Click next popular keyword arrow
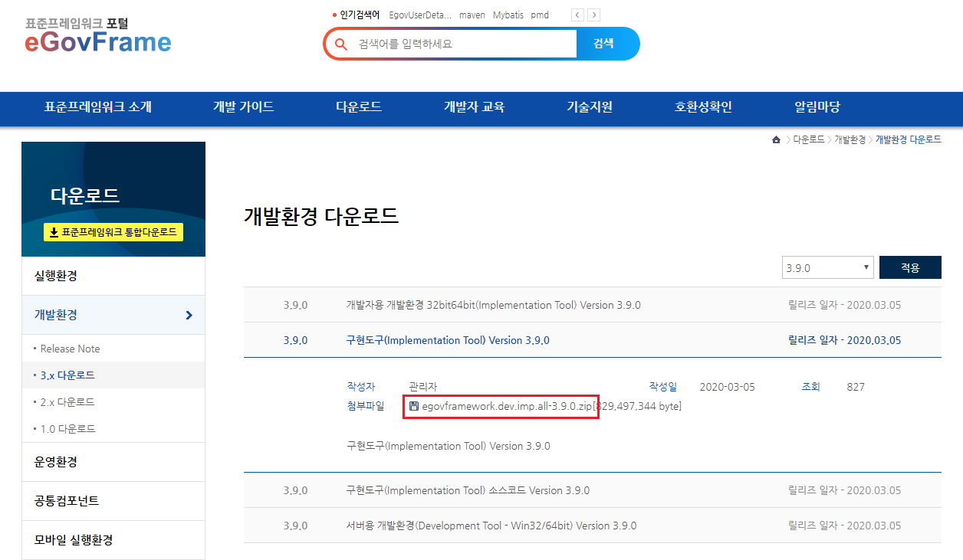 coord(594,15)
